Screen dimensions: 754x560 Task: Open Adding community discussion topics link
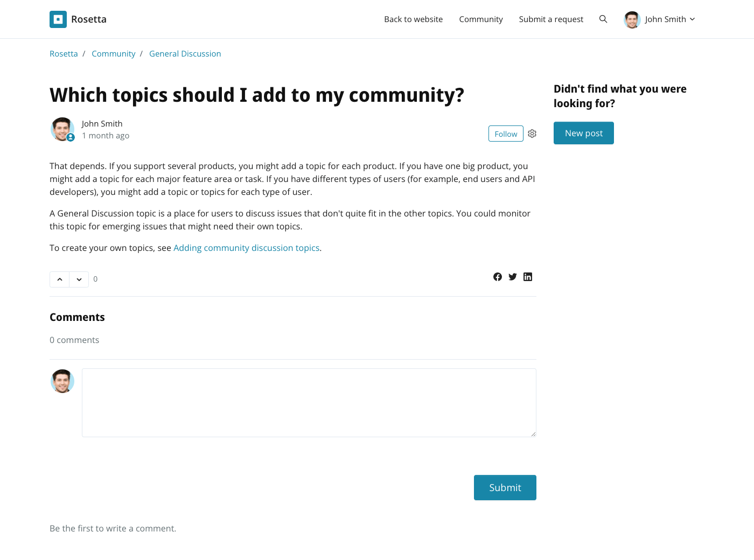coord(246,248)
